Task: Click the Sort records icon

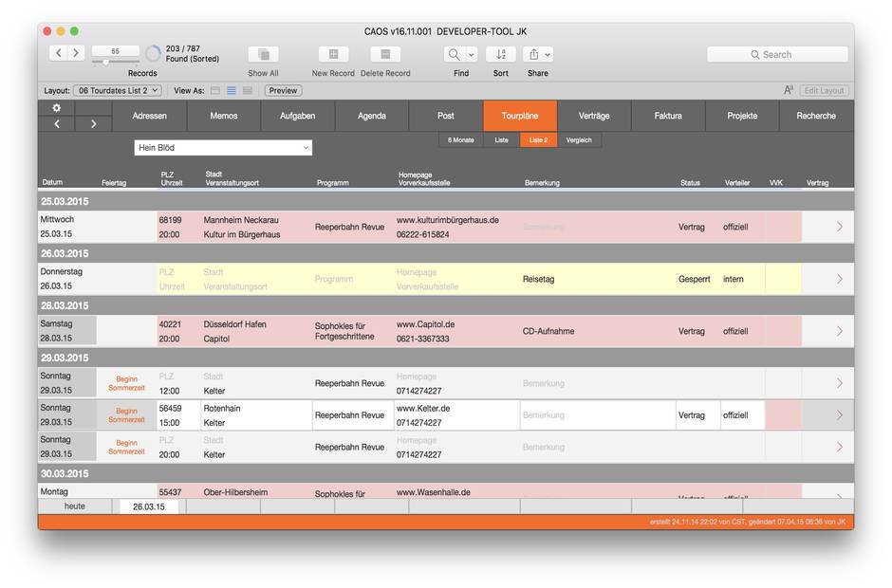Action: pyautogui.click(x=501, y=55)
